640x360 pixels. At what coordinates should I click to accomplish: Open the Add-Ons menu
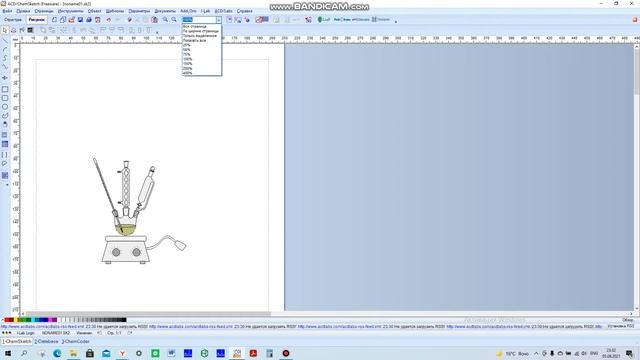pos(188,11)
